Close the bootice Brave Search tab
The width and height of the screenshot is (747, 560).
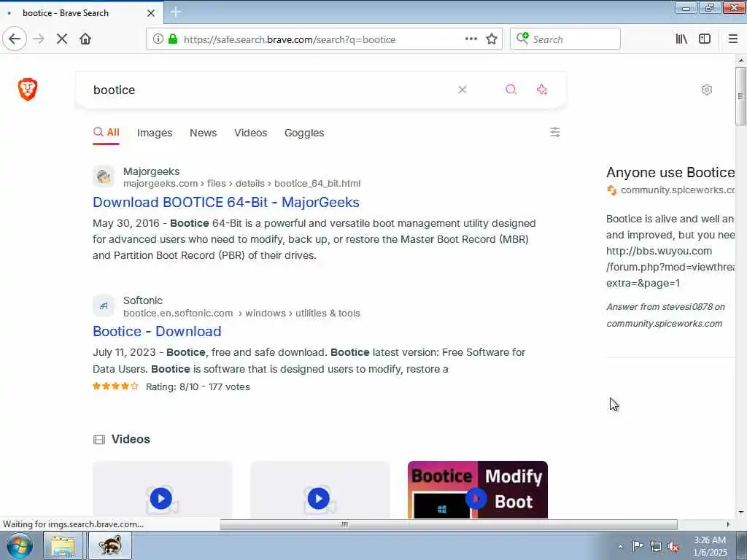click(x=150, y=13)
